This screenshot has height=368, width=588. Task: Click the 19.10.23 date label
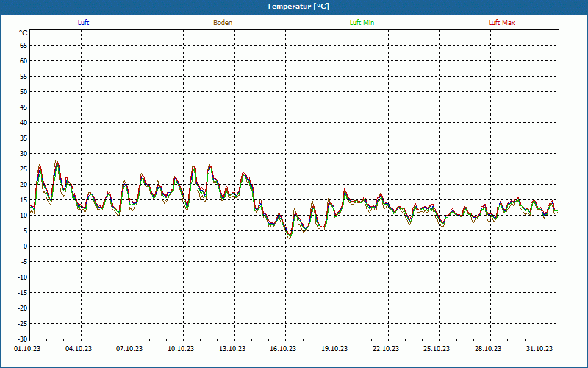point(334,349)
